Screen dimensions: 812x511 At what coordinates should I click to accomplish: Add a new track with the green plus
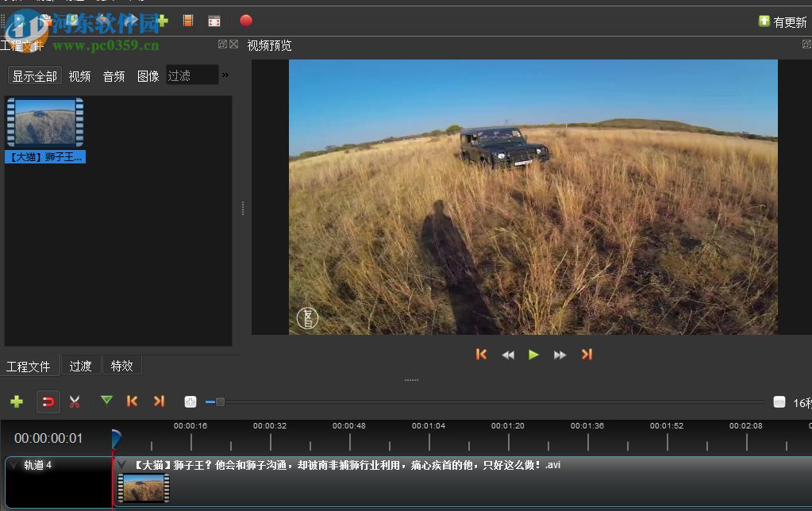(17, 402)
